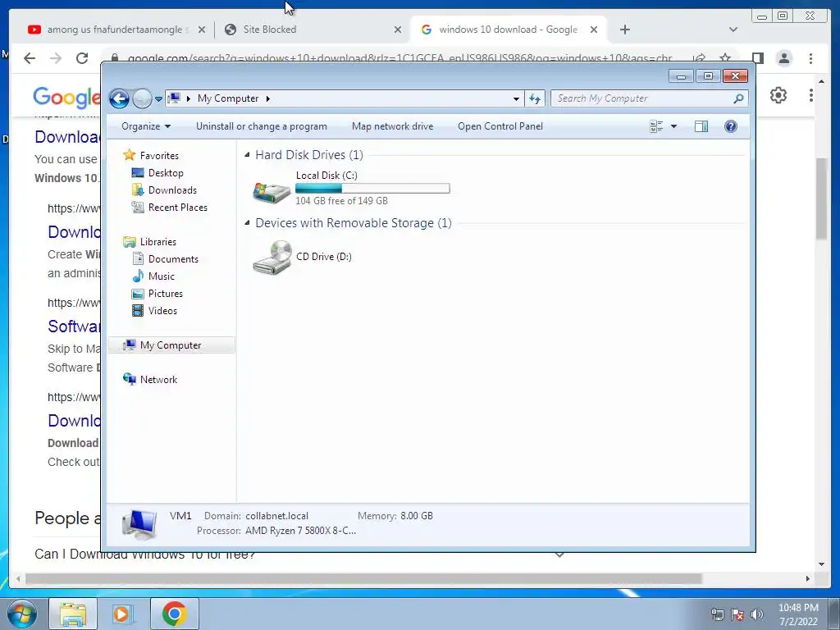The height and width of the screenshot is (630, 840).
Task: Click the computer icon in address bar
Action: (174, 98)
